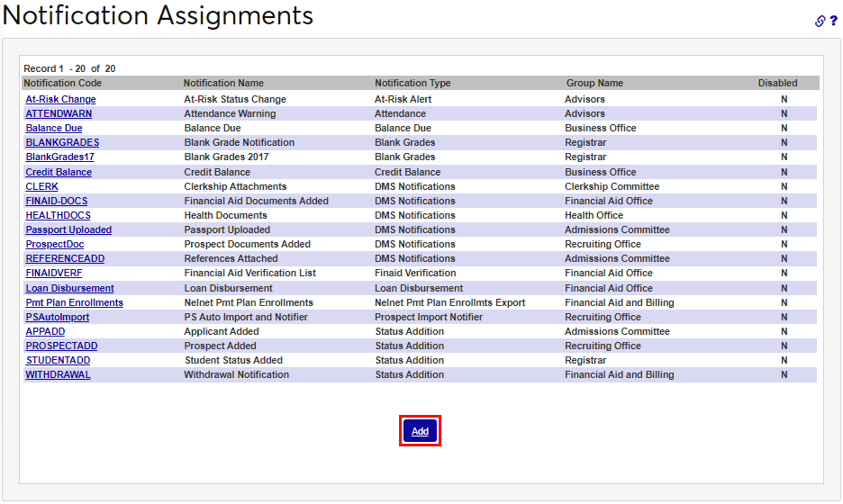Viewport: 843px width, 504px height.
Task: Click the Notification Type column header
Action: click(x=412, y=84)
